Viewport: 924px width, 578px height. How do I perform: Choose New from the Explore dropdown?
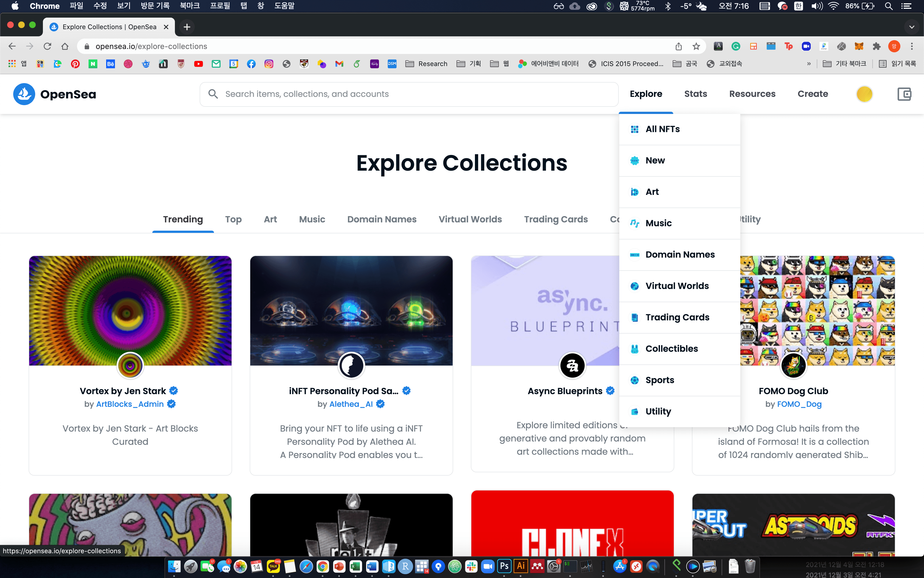click(680, 160)
